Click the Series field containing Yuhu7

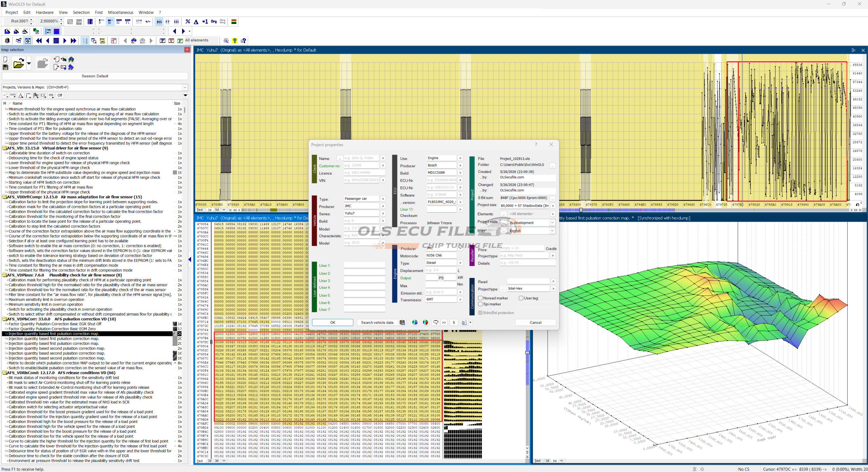click(x=361, y=213)
